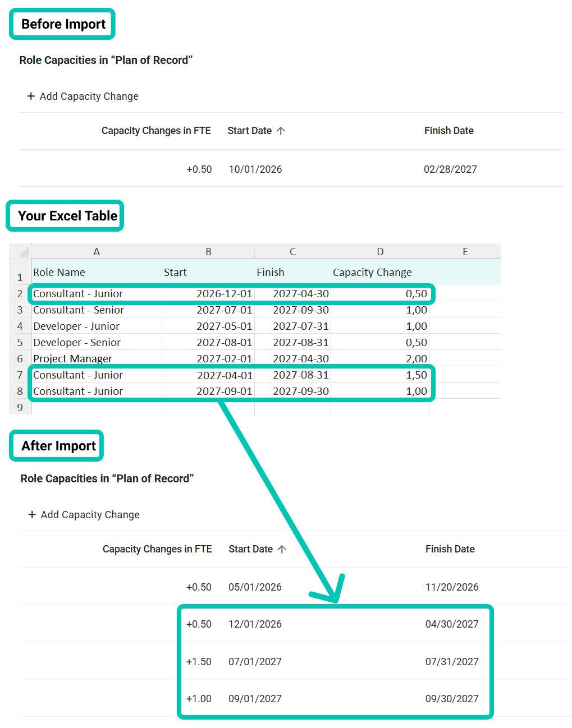Image resolution: width=572 pixels, height=728 pixels.
Task: Click 'Consultant - Junior' in Excel row 2
Action: (x=97, y=293)
